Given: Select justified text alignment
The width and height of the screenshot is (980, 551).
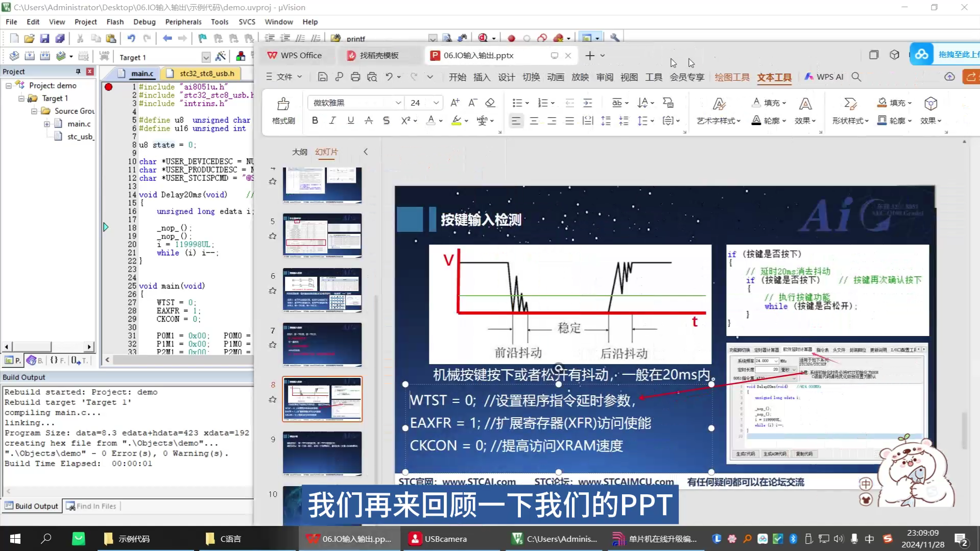Looking at the screenshot, I should (x=570, y=121).
